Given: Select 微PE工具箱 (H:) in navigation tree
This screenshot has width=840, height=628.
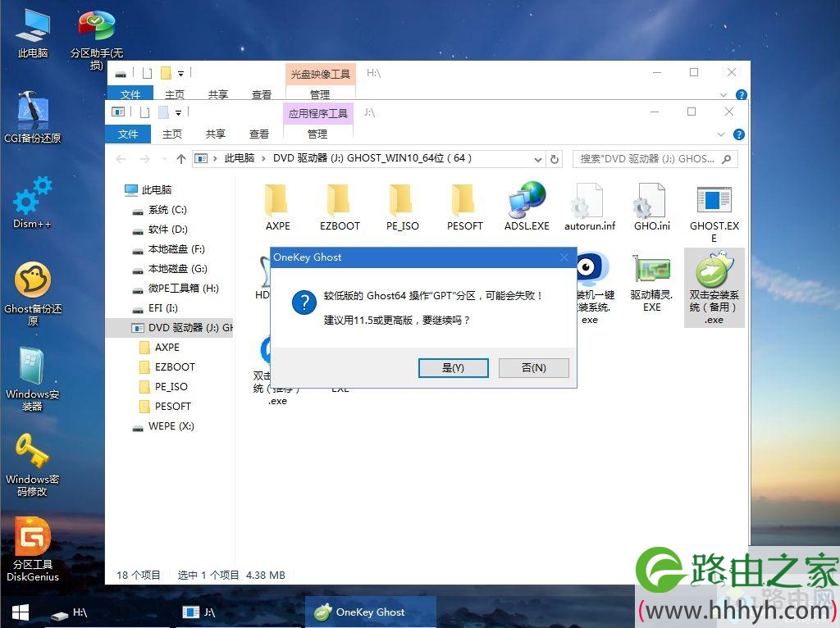Looking at the screenshot, I should click(x=176, y=288).
